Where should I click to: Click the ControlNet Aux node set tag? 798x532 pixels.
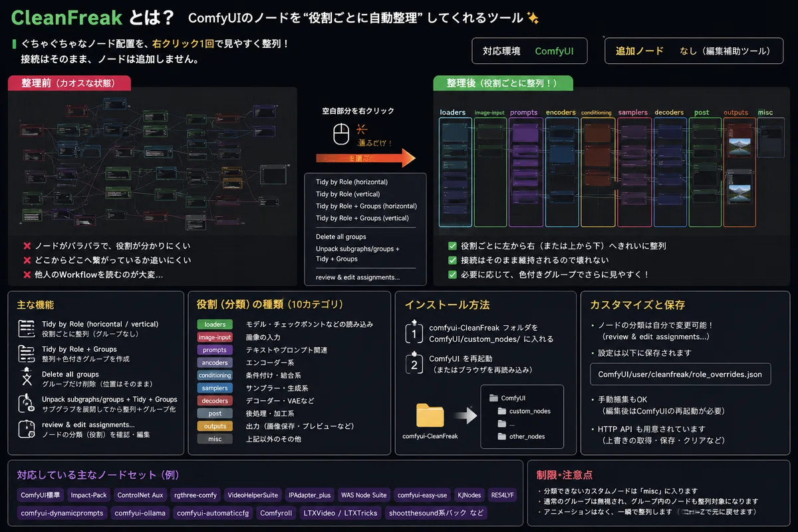click(140, 495)
